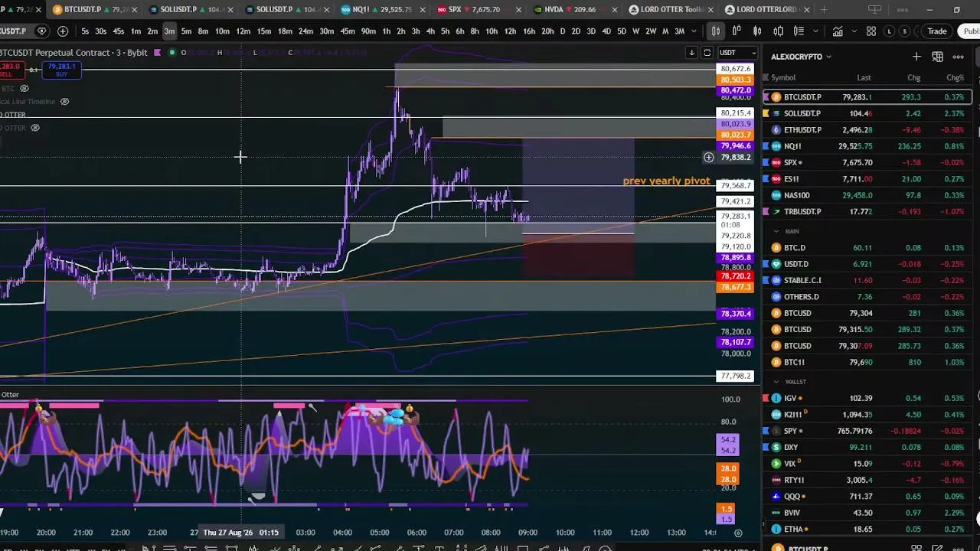Viewport: 980px width, 551px height.
Task: Select the second chart style icon
Action: [737, 31]
